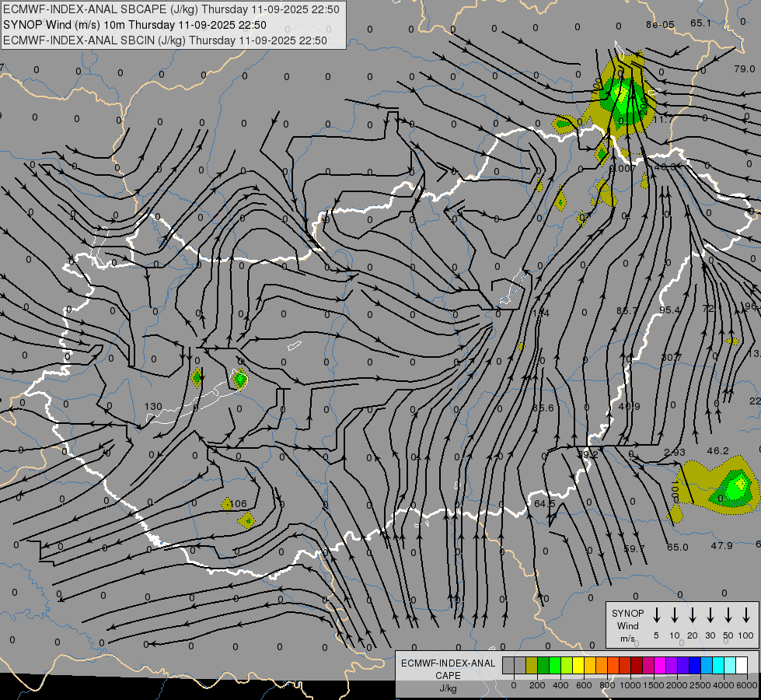Click the 50 m/s wind legend arrow

728,615
